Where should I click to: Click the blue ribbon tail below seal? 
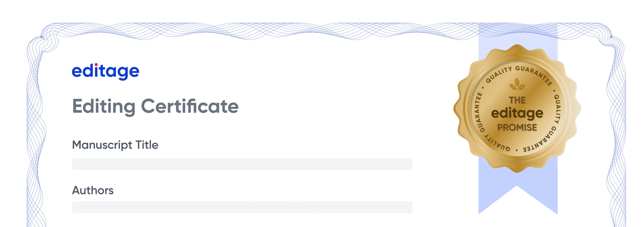(518, 192)
